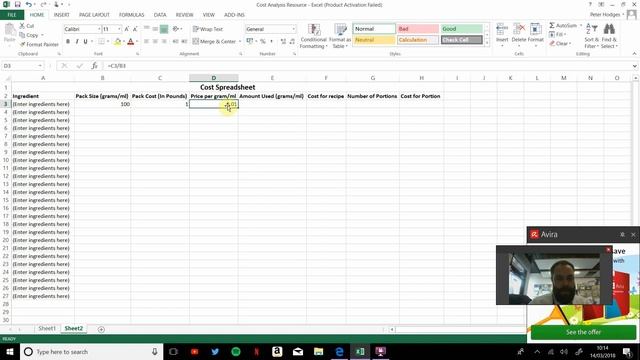Open Find & Select binoculars
This screenshot has width=640, height=360.
point(609,36)
